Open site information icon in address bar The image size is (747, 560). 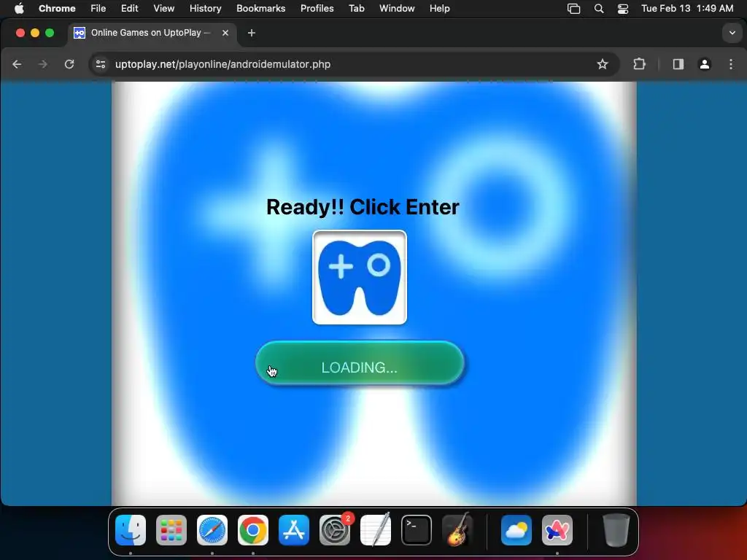coord(101,64)
